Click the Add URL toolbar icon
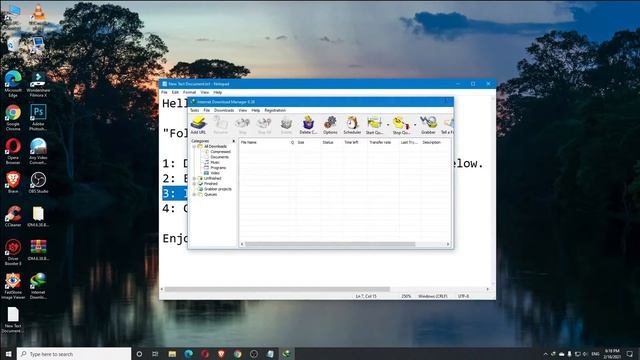The image size is (640, 360). coord(198,124)
